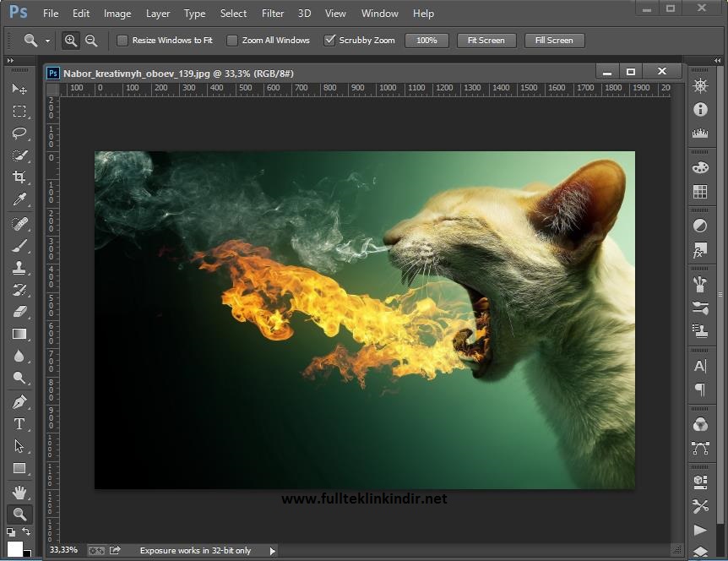The height and width of the screenshot is (561, 728).
Task: Check the Zoom All Windows option
Action: click(x=232, y=41)
